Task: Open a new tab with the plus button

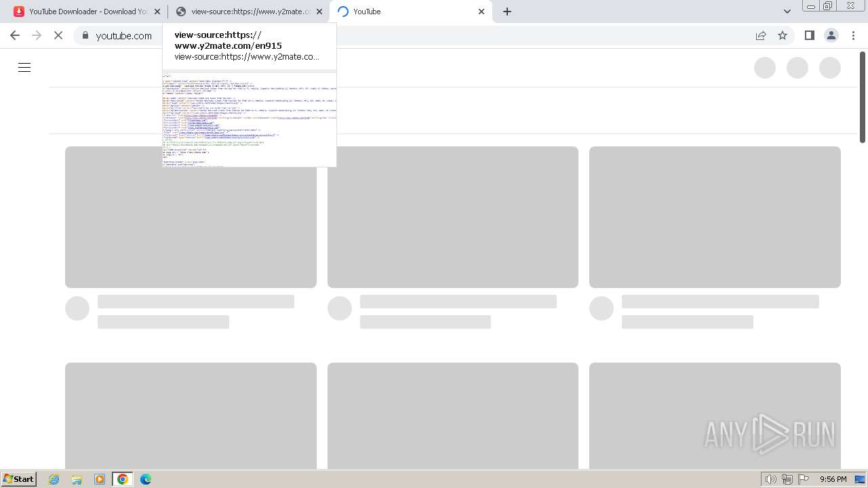Action: (x=507, y=12)
